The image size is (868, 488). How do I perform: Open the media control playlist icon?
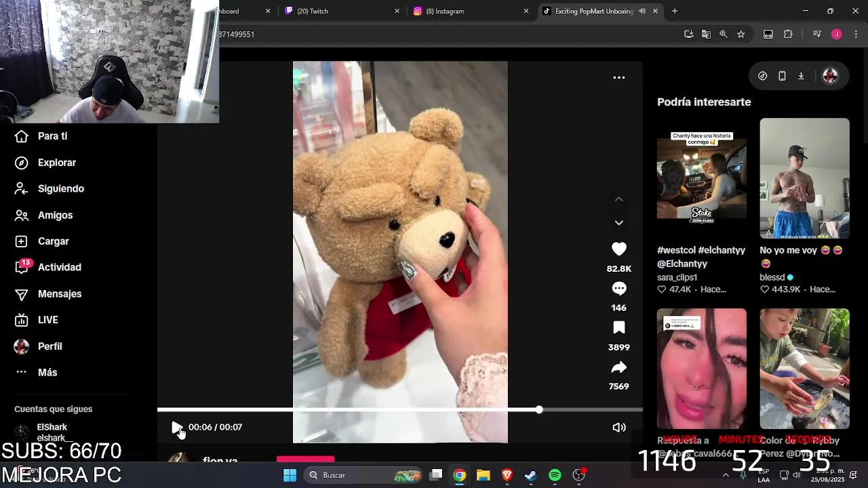(817, 34)
